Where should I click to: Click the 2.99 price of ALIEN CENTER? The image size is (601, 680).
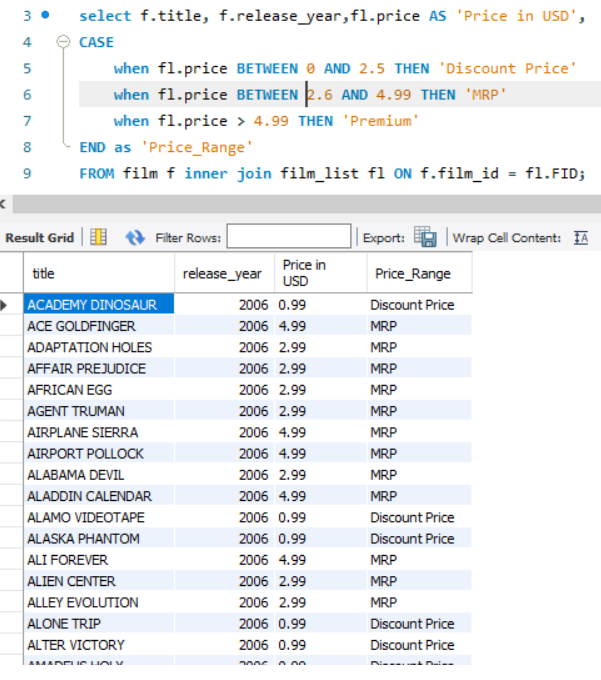(x=321, y=581)
